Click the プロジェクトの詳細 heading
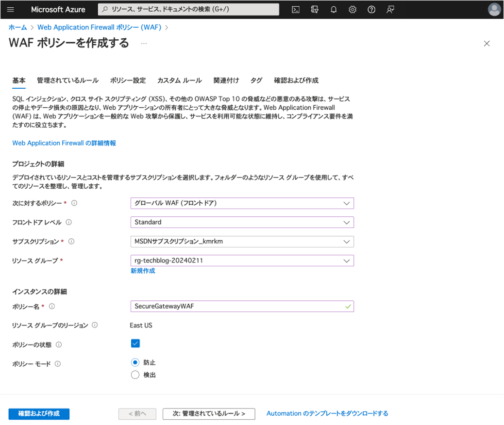This screenshot has height=425, width=504. (38, 164)
